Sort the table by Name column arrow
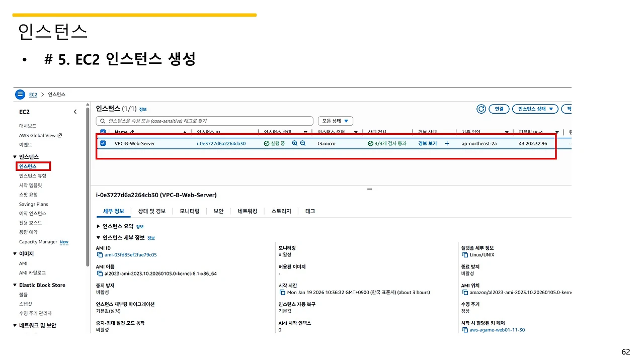This screenshot has height=362, width=644. (x=185, y=132)
